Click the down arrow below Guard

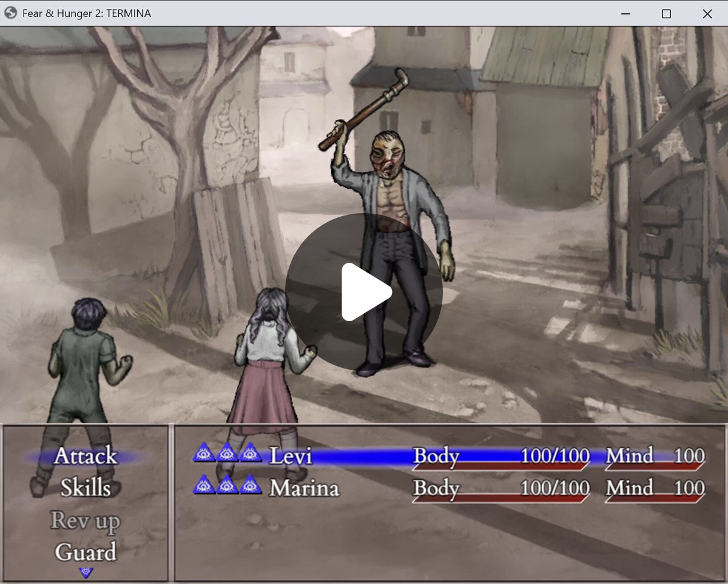[86, 572]
